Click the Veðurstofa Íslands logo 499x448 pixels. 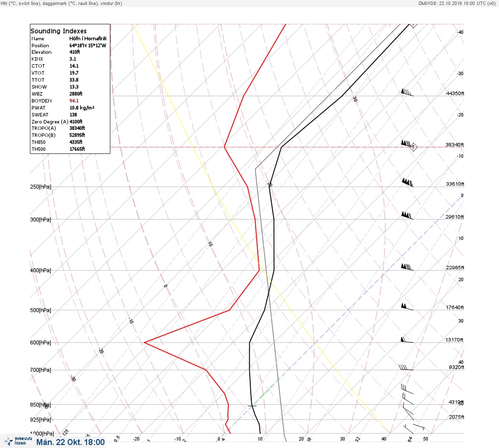click(x=18, y=441)
